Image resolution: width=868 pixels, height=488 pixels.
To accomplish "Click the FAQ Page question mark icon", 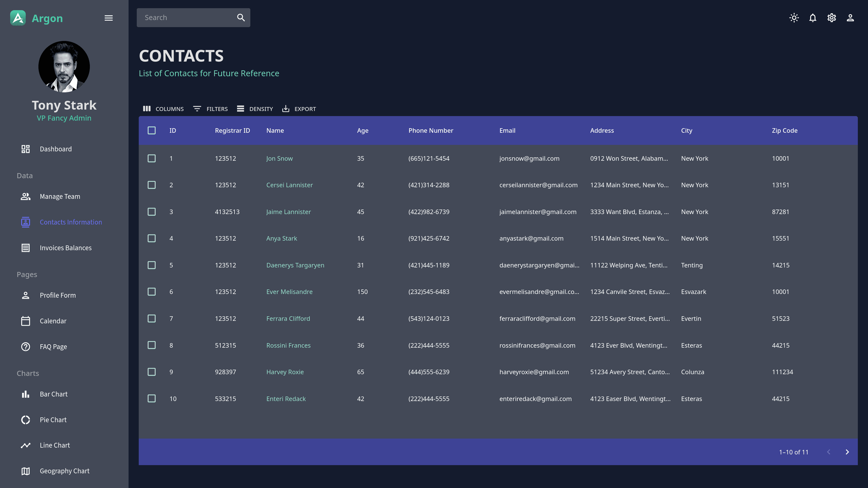I will point(26,347).
